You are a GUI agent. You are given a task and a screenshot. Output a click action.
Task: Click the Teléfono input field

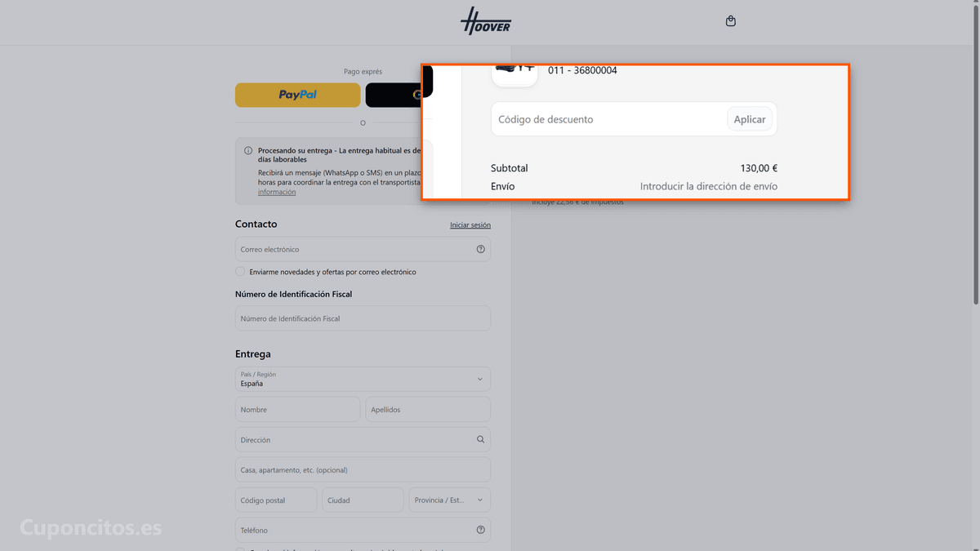click(x=363, y=530)
